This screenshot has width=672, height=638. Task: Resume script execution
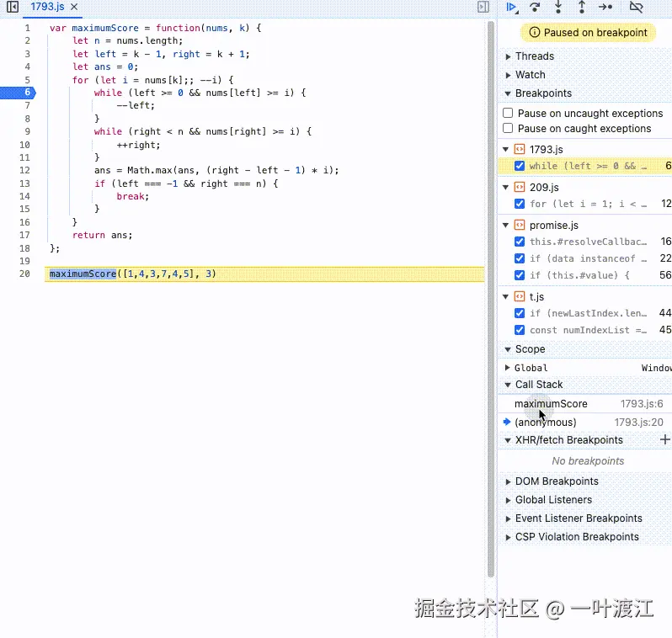(x=511, y=7)
